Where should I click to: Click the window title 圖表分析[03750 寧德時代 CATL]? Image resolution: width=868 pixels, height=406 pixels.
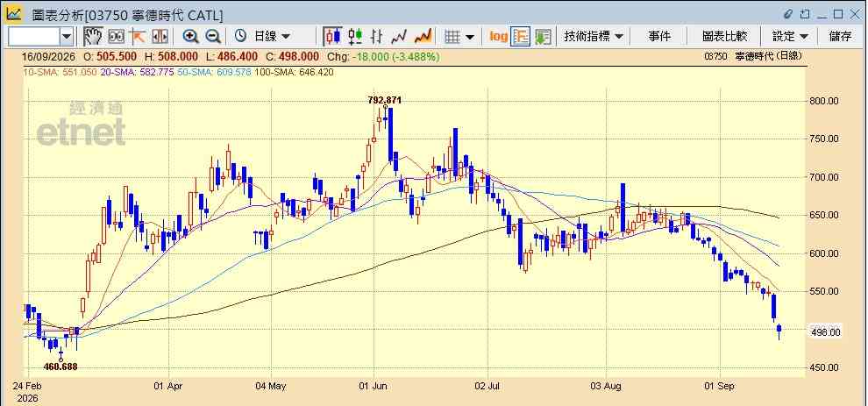[x=127, y=14]
